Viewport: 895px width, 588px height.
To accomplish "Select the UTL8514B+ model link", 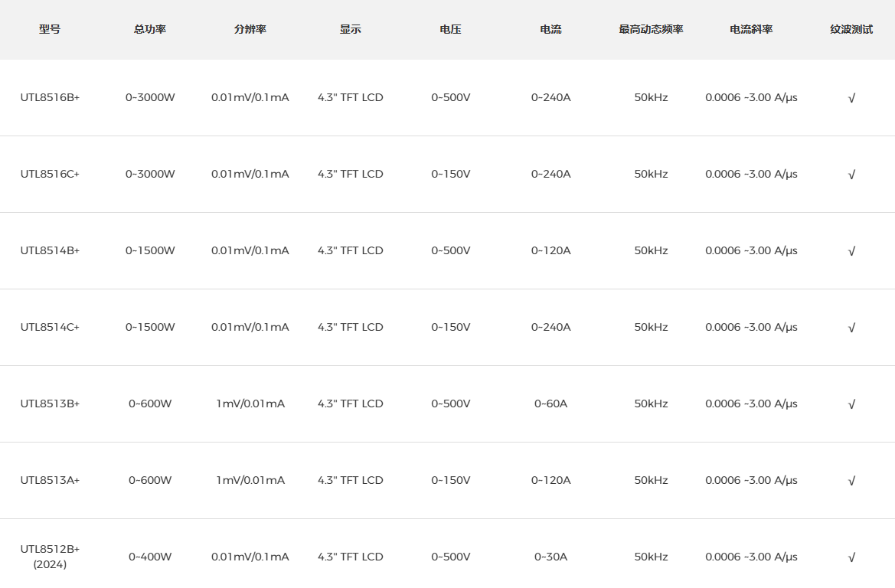I will (50, 251).
